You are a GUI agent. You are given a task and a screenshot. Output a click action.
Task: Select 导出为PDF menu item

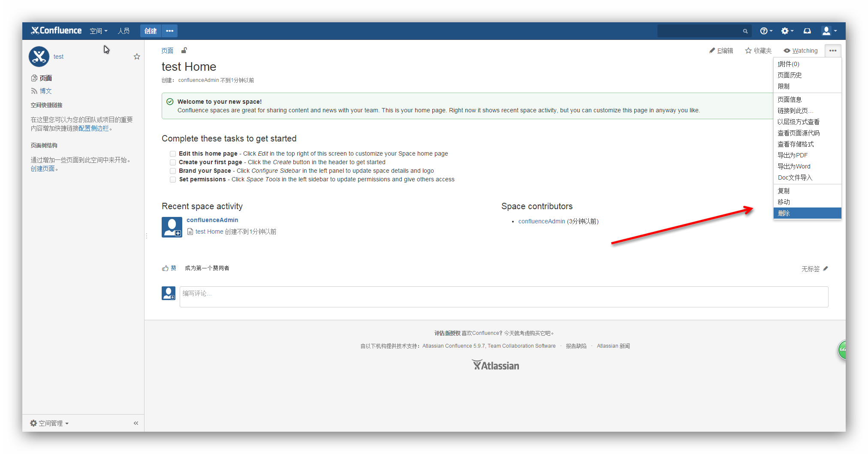click(x=807, y=155)
